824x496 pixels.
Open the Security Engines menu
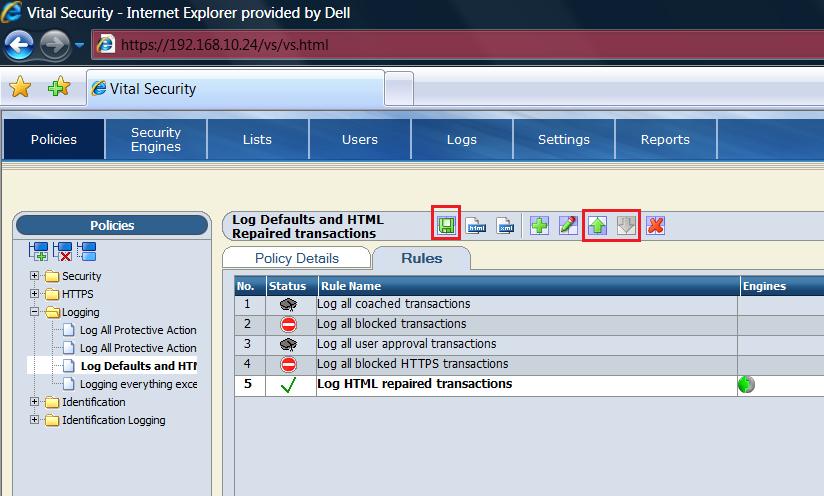point(156,139)
